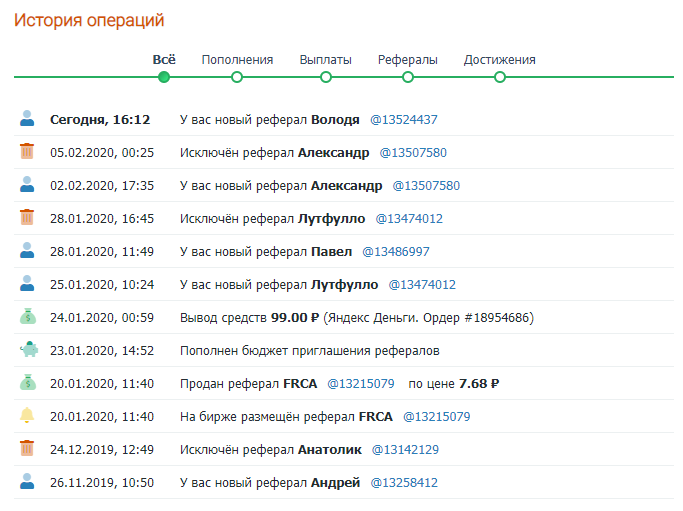
Task: Open @13474012 link in Исключён реферал Лутфулло row
Action: [409, 218]
